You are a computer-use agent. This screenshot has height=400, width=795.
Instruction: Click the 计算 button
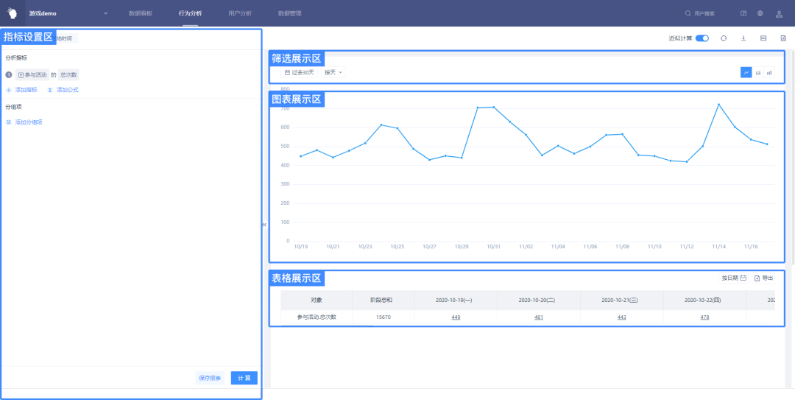pos(243,378)
